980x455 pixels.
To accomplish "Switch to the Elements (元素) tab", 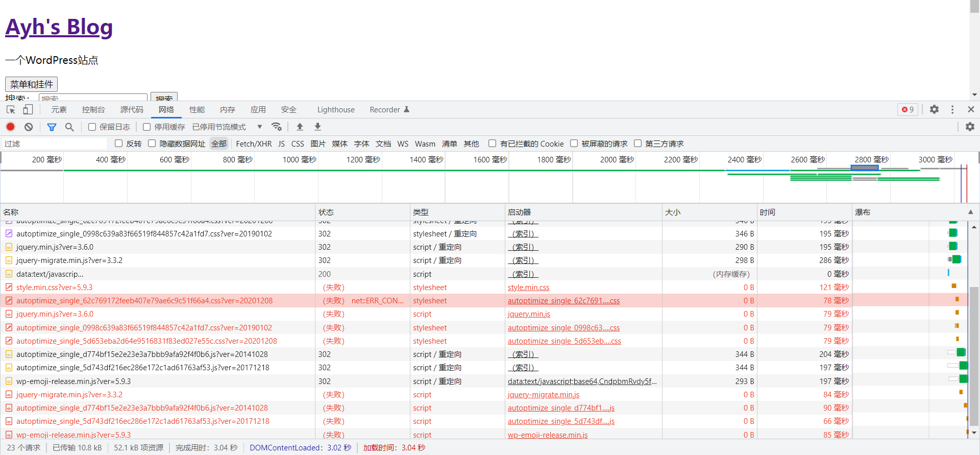I will pos(59,109).
